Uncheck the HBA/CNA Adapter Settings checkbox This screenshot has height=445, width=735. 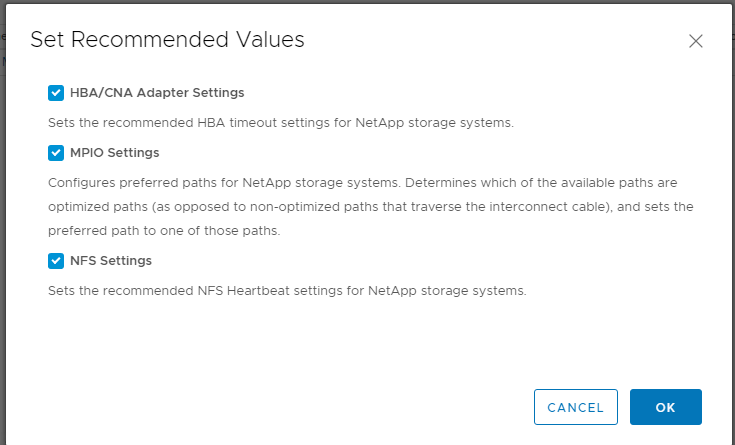point(56,93)
